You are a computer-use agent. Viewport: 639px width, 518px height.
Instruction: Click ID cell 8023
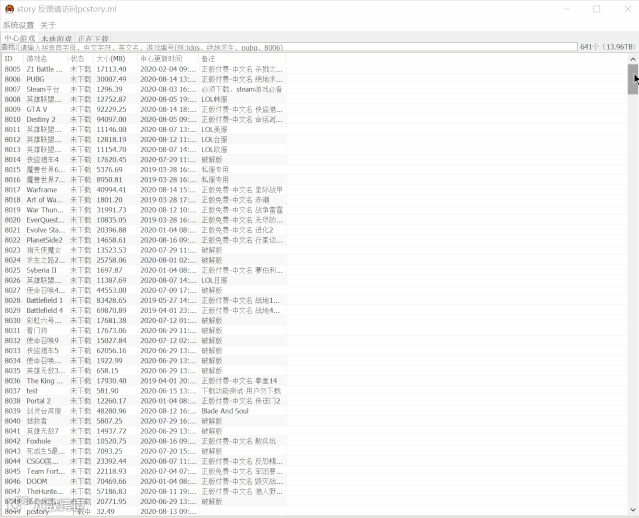tap(12, 250)
